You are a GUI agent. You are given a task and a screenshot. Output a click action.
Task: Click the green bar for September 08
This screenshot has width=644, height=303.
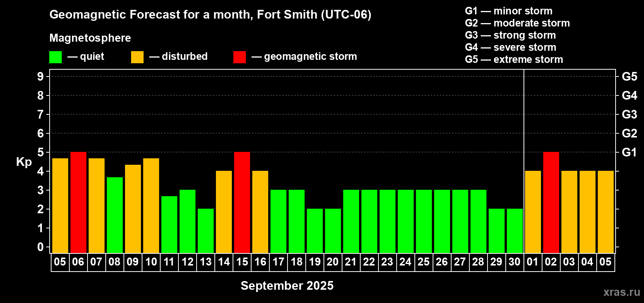(115, 215)
